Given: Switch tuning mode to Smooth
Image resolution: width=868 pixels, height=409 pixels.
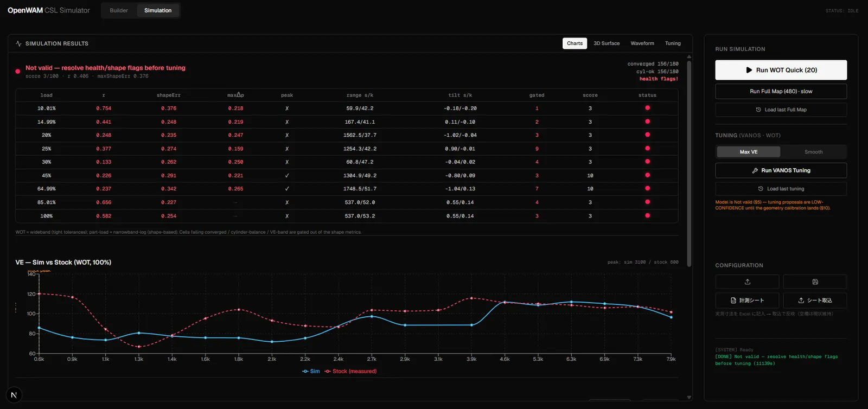Looking at the screenshot, I should [x=813, y=152].
